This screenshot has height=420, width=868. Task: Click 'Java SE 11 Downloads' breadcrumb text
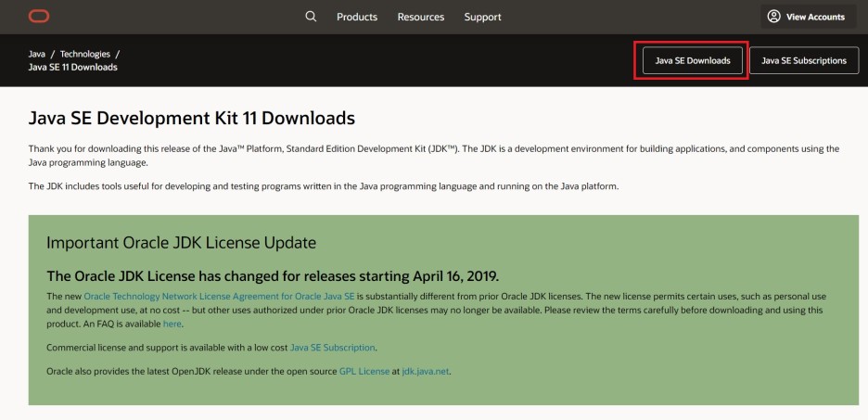click(x=72, y=68)
